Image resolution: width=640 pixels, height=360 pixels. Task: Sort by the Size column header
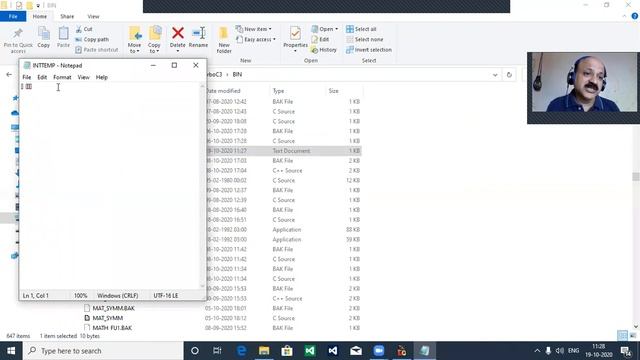coord(333,91)
